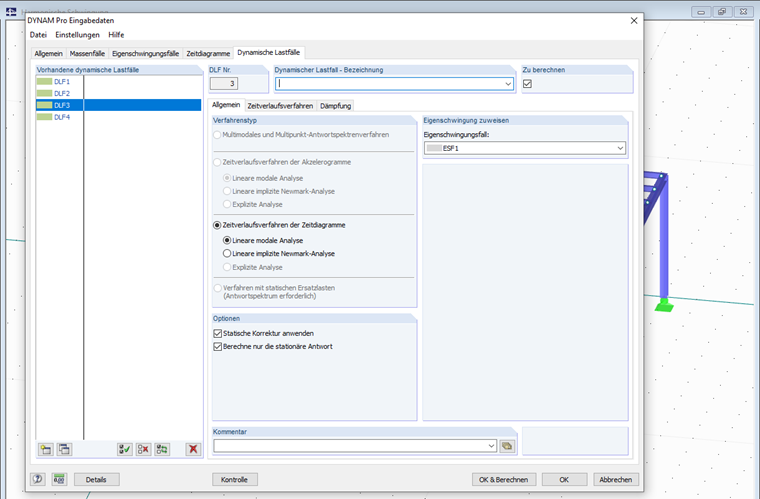Select DLF2 in the load case list
760x499 pixels.
pos(118,93)
